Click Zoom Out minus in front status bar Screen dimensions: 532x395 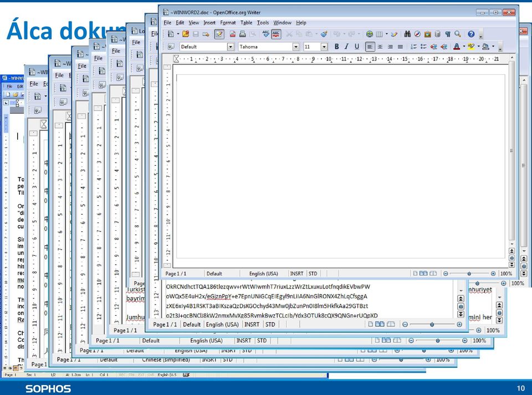coord(446,274)
